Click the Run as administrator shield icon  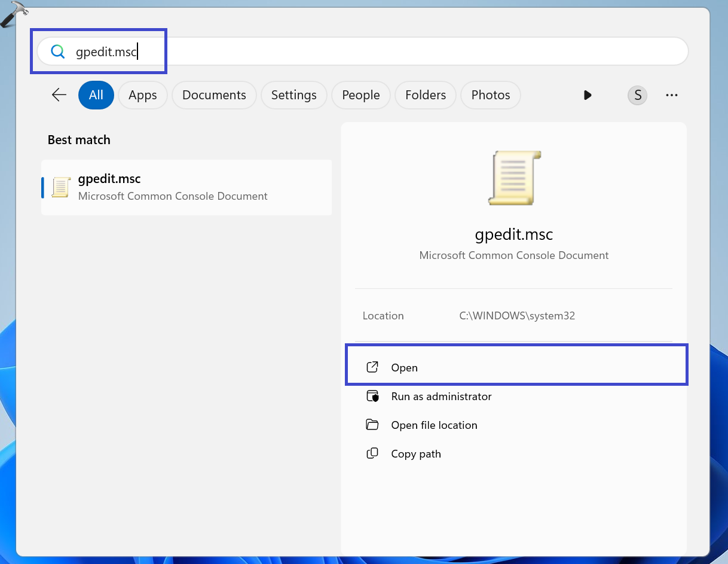click(372, 396)
